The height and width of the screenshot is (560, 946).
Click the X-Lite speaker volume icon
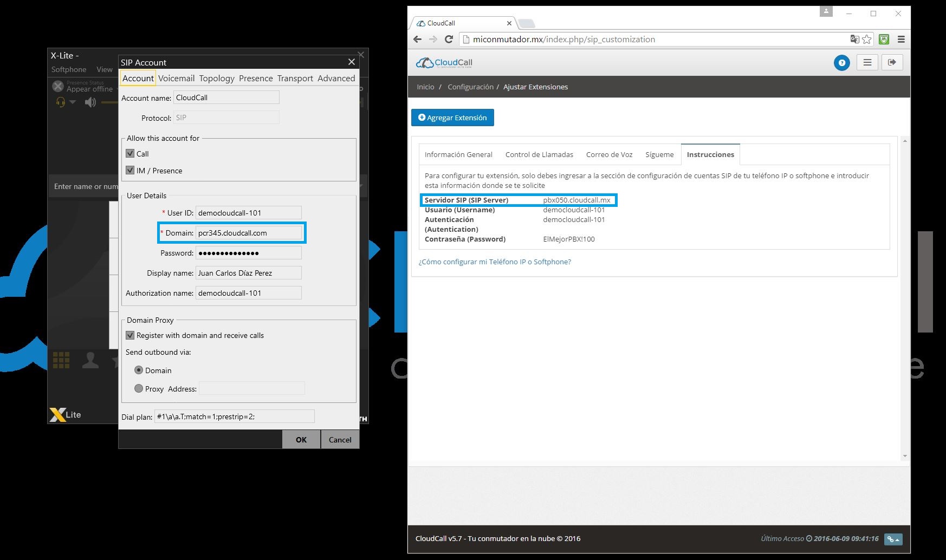(x=90, y=102)
